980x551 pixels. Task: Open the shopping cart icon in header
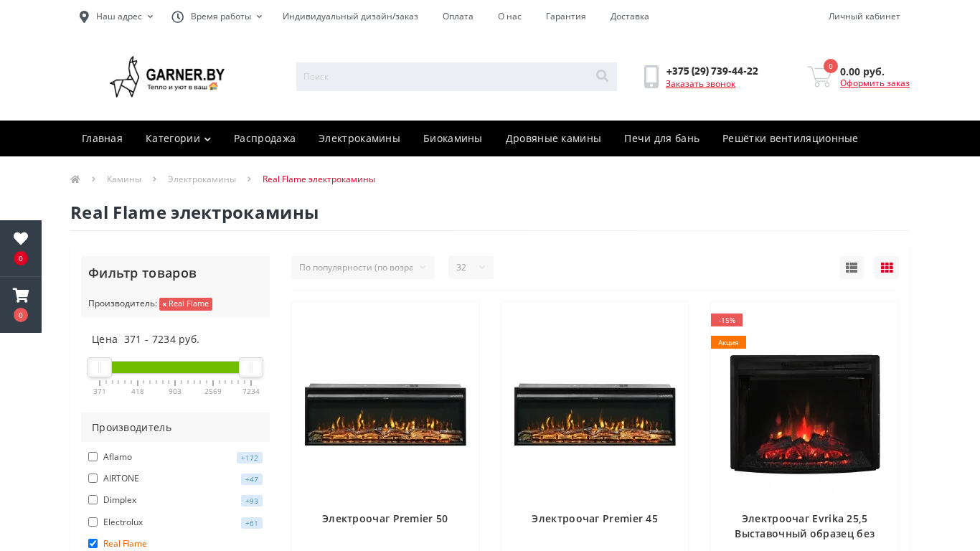(x=819, y=77)
